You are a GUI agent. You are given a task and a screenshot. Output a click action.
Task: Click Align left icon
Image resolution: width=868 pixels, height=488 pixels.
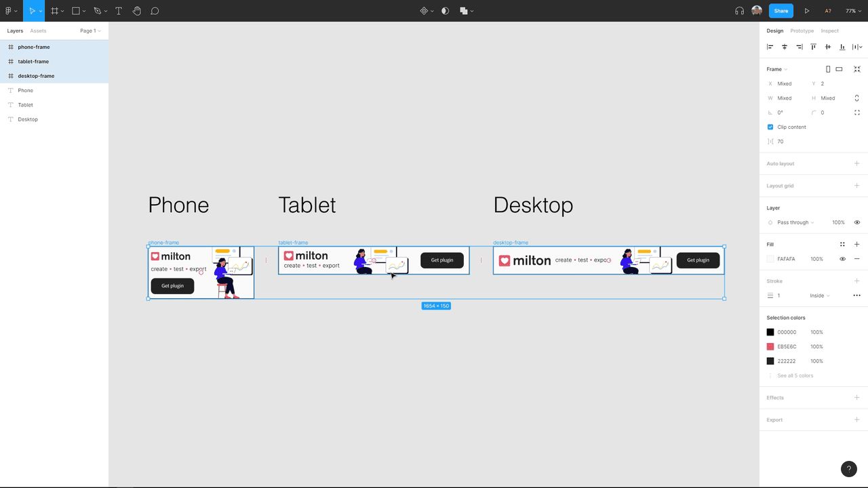(x=770, y=47)
